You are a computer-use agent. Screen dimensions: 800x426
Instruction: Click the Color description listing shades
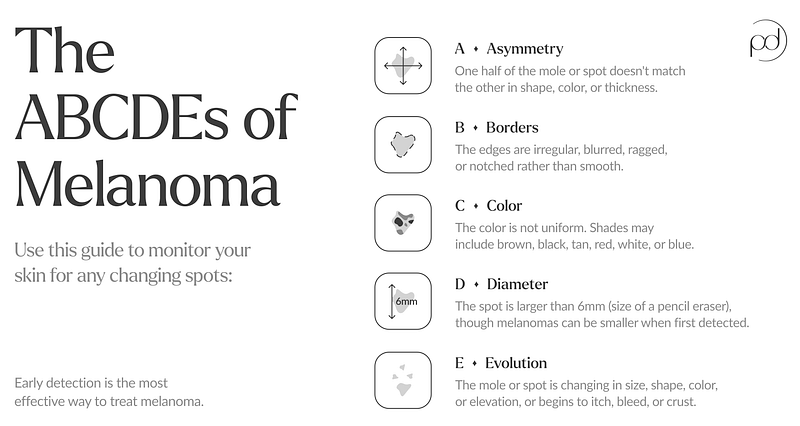(574, 236)
